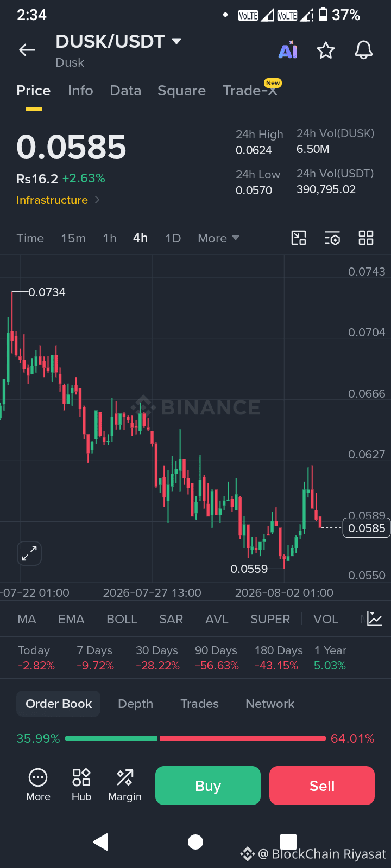Tap the battery 37% status indicator

pyautogui.click(x=339, y=15)
